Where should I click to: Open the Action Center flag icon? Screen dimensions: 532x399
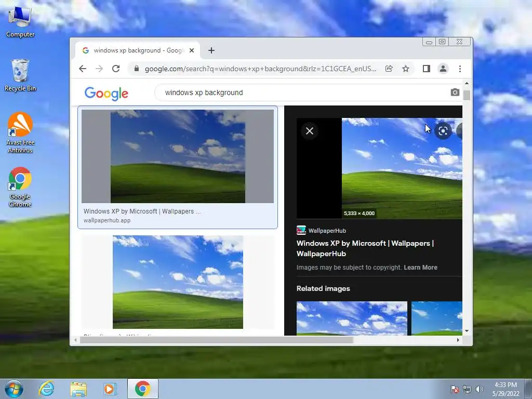(x=455, y=389)
